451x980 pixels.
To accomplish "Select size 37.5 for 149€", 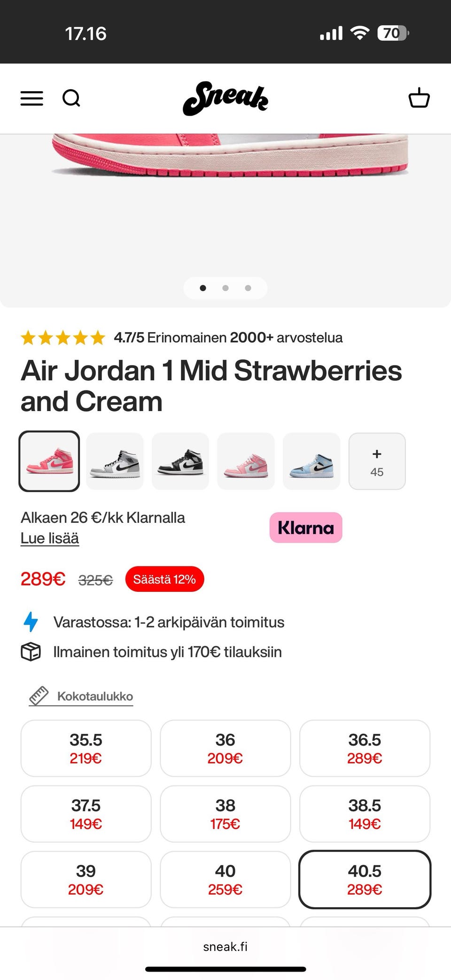I will (86, 814).
